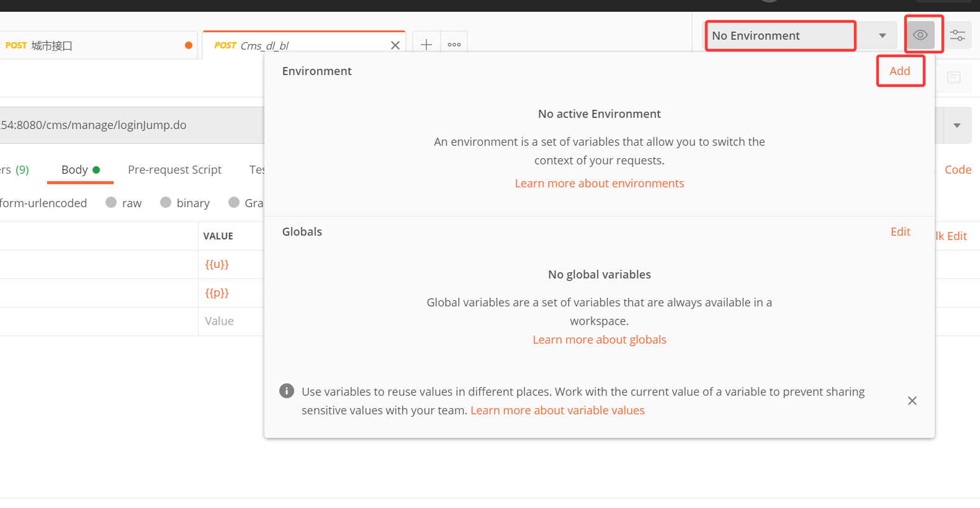Click the new tab plus icon
Screen dimensions: 980x508
[x=426, y=45]
